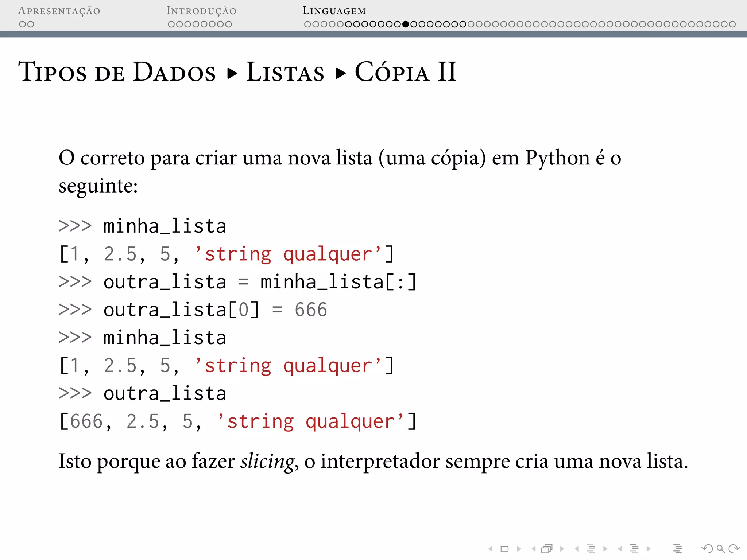
Task: Click the section navigation lines icon
Action: (634, 549)
